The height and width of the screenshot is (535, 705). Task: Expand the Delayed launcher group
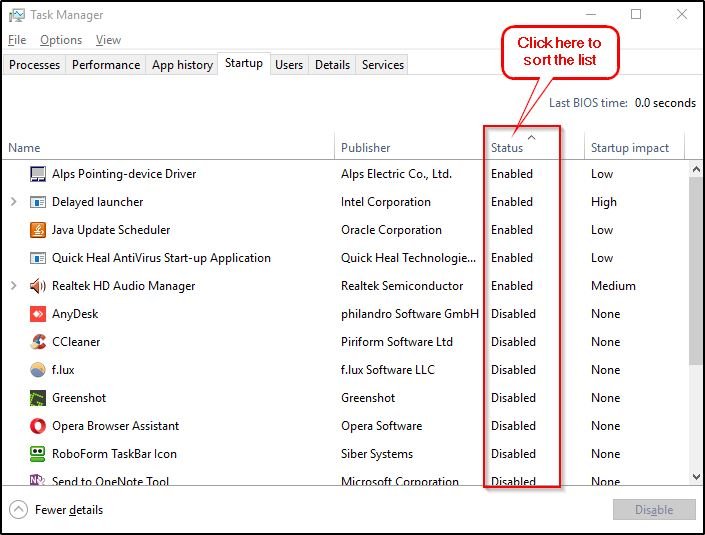(13, 202)
